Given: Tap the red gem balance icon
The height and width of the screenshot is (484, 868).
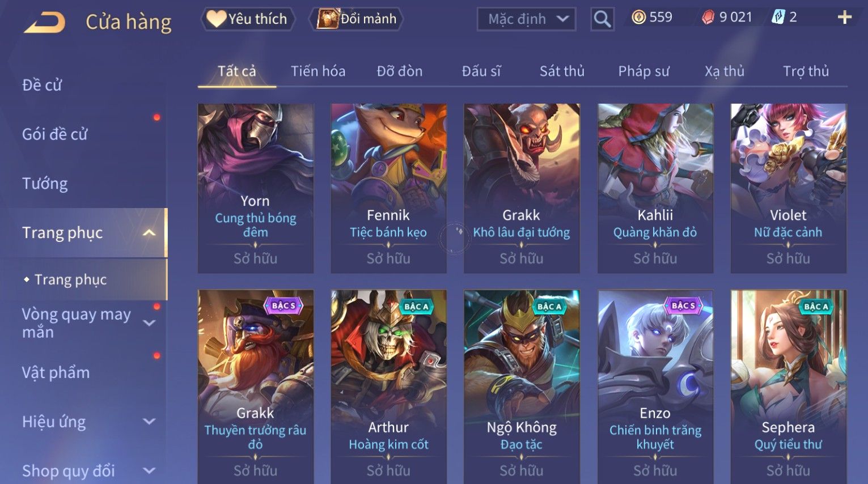Looking at the screenshot, I should coord(708,18).
